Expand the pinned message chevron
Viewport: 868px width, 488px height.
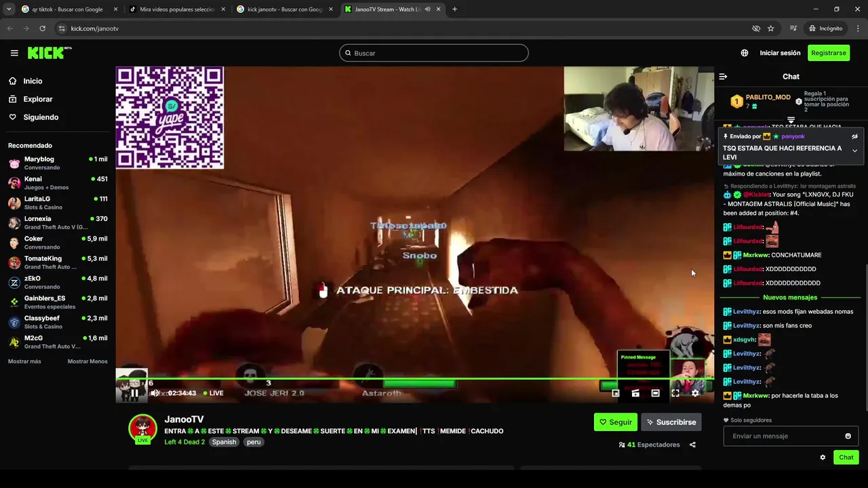(854, 150)
